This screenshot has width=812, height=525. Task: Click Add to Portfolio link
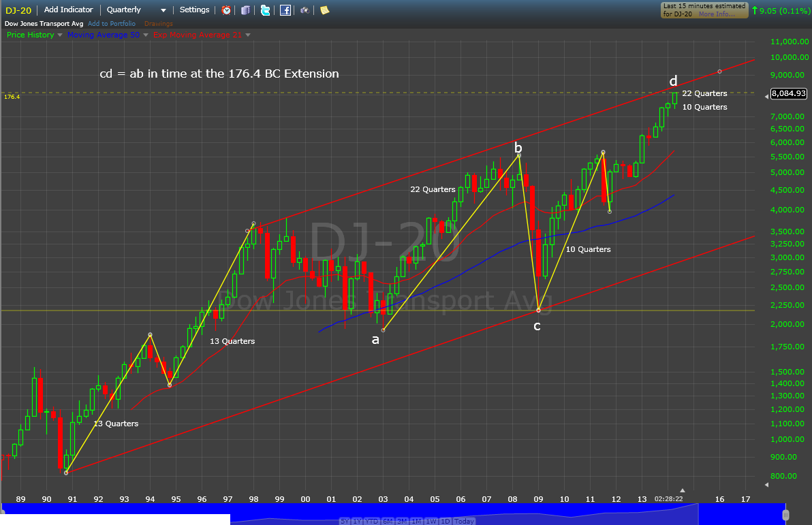click(111, 24)
